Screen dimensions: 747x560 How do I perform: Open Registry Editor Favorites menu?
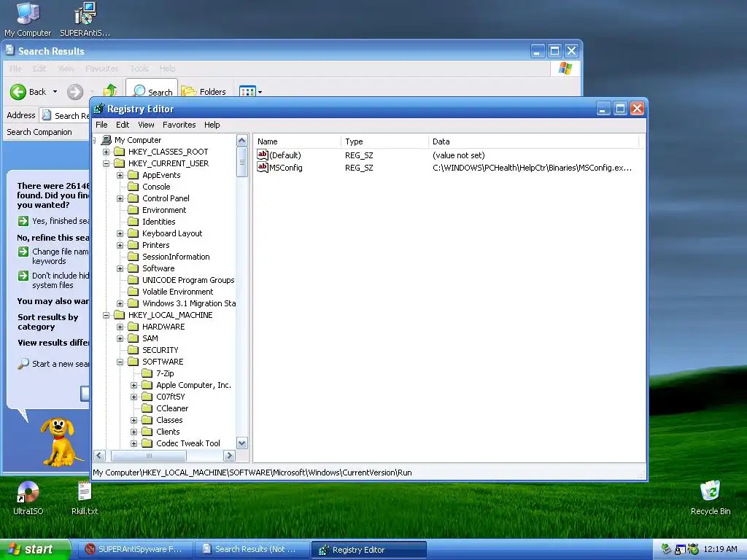click(179, 125)
